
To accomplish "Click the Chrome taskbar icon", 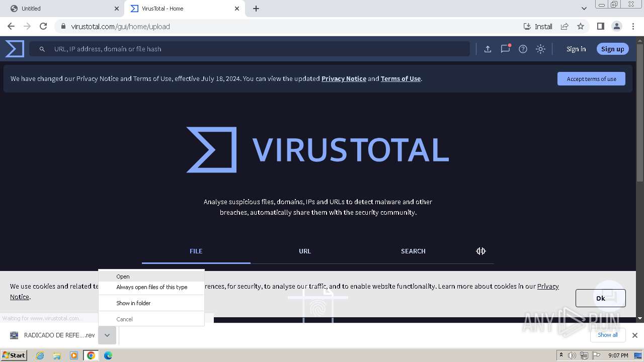I will coord(91,355).
